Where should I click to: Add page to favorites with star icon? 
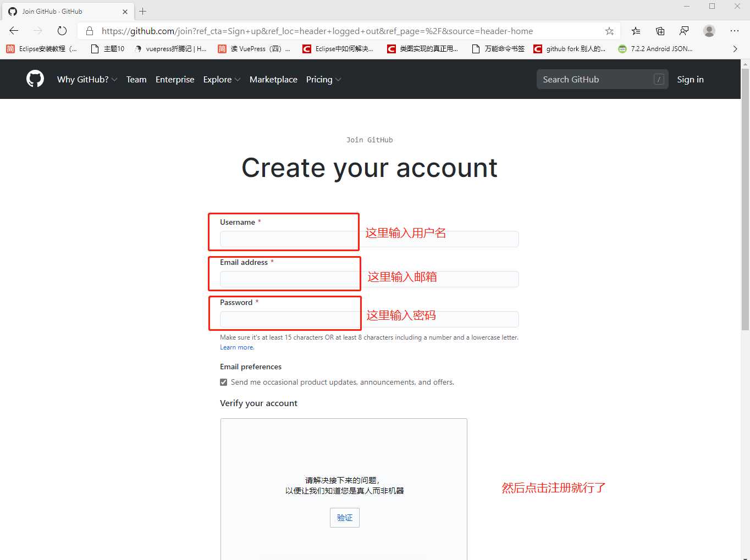609,31
